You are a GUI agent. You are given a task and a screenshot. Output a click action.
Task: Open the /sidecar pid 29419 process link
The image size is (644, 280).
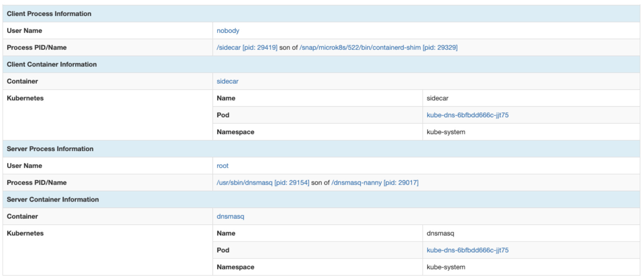click(247, 47)
